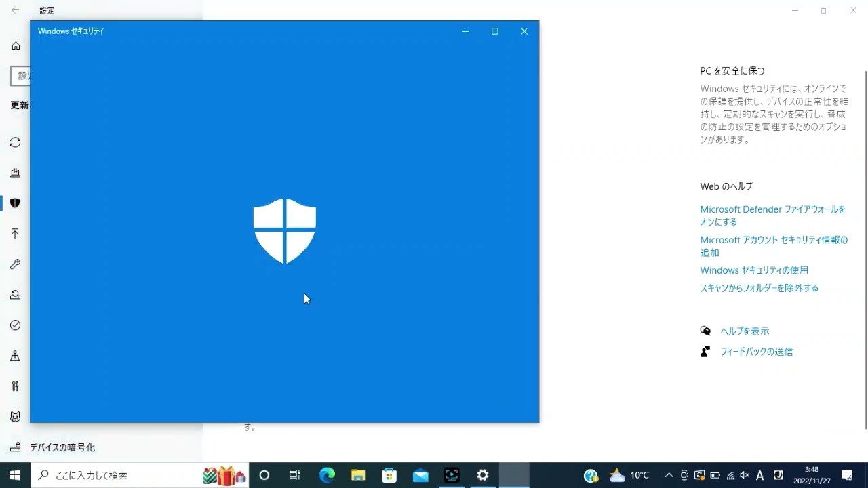Click the back arrow in Settings window
The width and height of the screenshot is (868, 488).
(15, 10)
